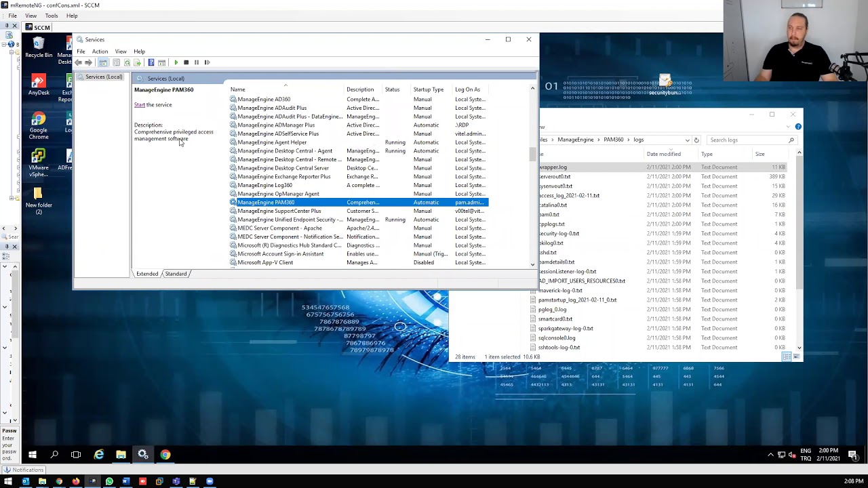Viewport: 868px width, 488px height.
Task: Open the mRemoteNG View menu
Action: click(x=31, y=16)
